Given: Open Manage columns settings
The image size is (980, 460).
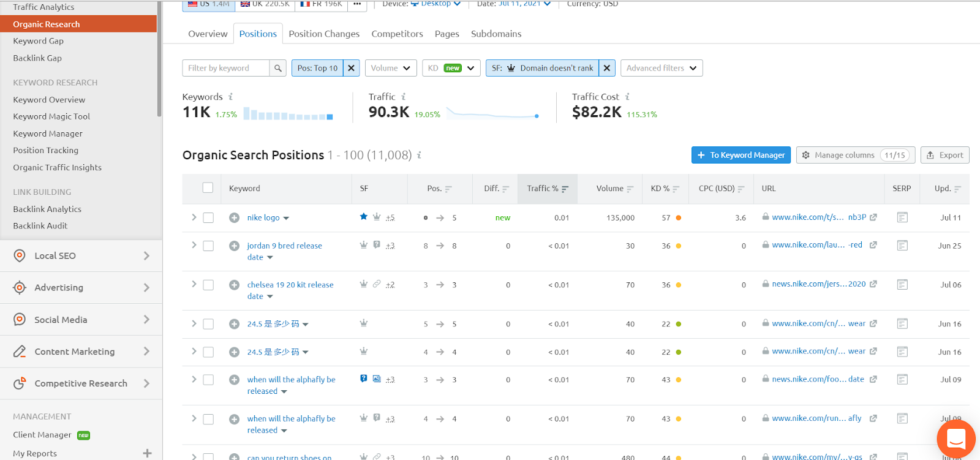Looking at the screenshot, I should pyautogui.click(x=856, y=155).
